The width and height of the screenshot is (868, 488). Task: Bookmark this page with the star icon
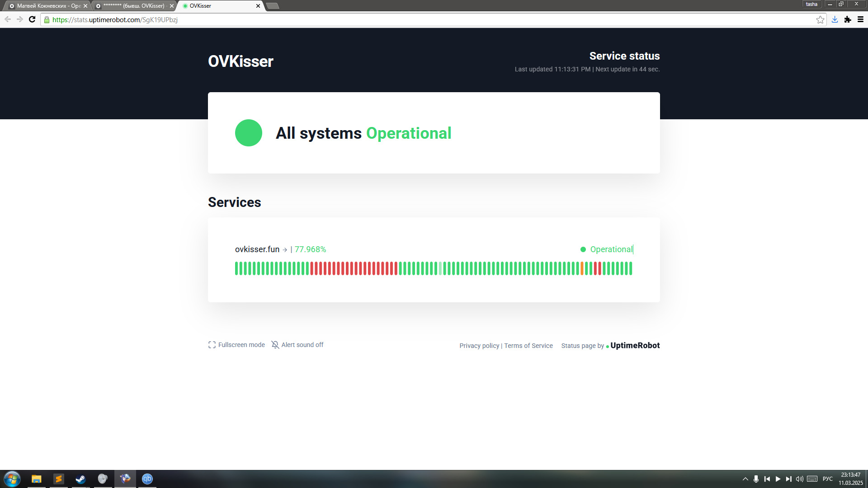click(x=820, y=19)
